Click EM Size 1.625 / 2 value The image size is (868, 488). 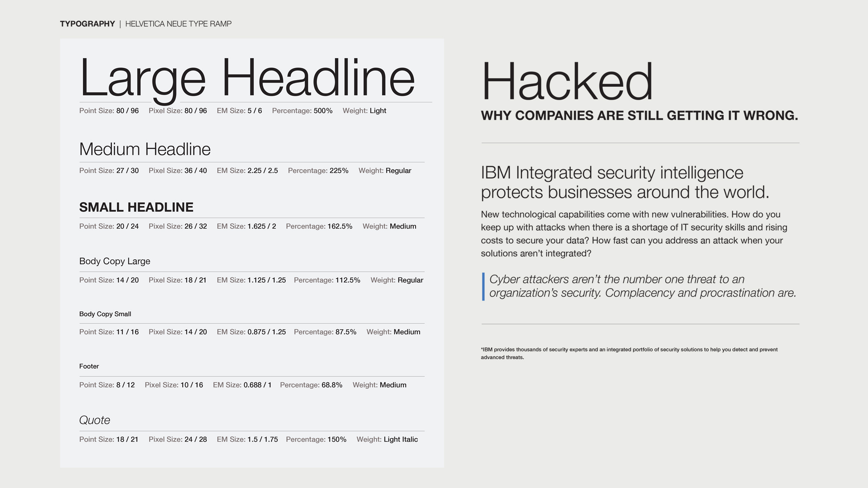pos(262,226)
